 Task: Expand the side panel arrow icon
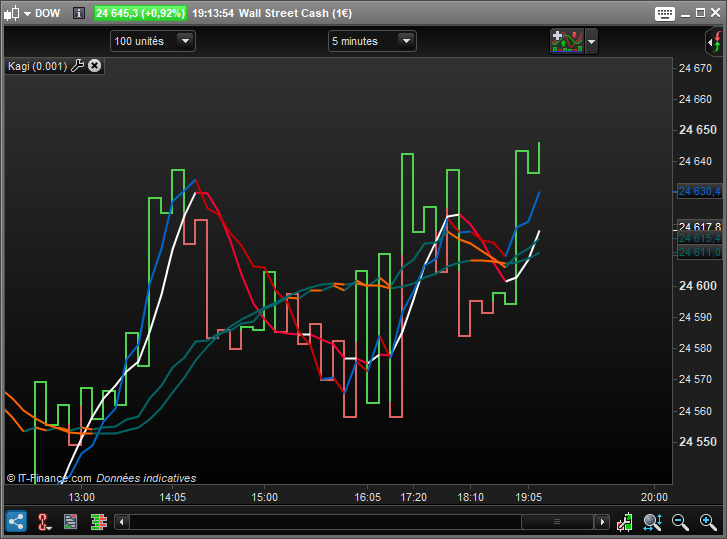tap(714, 42)
